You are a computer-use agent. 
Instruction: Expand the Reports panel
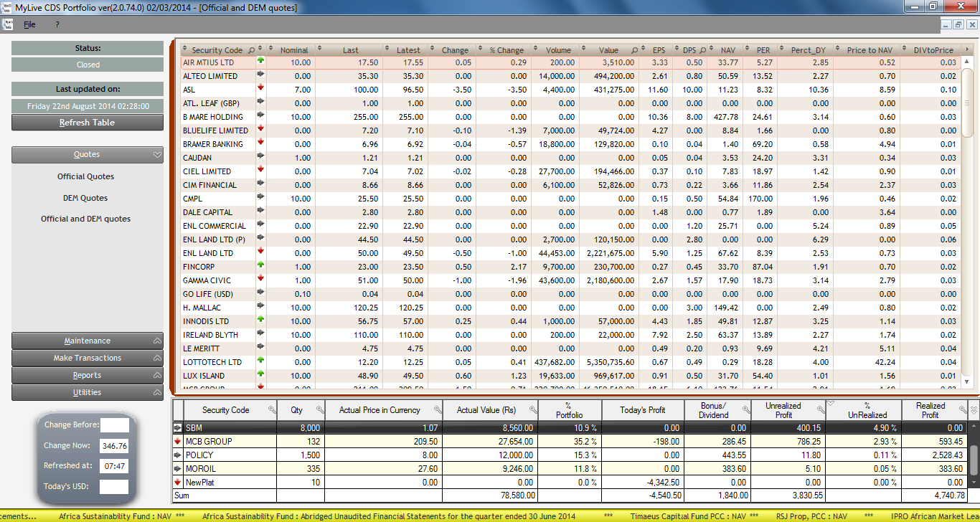157,375
